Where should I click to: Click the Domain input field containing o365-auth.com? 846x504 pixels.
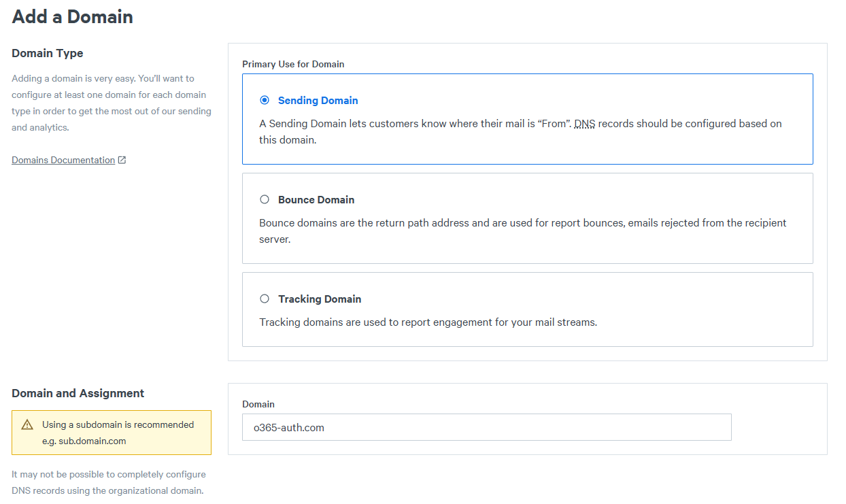point(487,427)
